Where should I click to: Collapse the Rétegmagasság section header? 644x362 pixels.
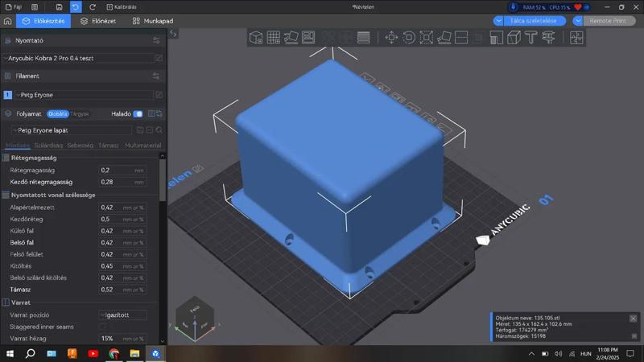34,158
